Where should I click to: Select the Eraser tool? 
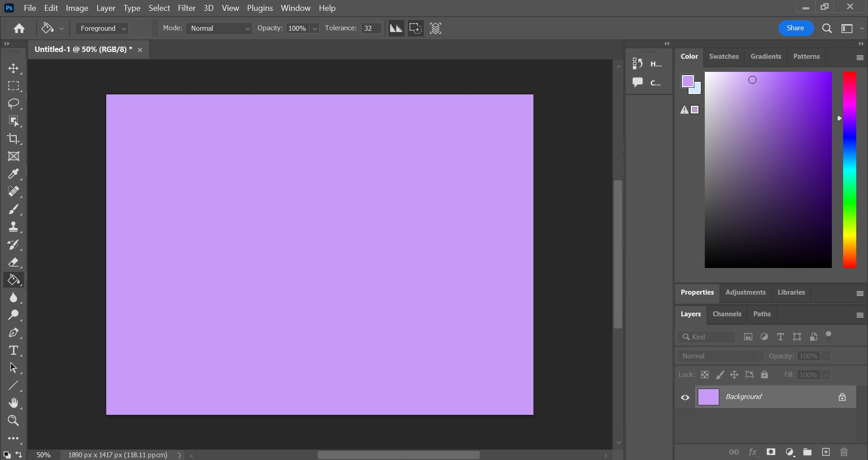pos(14,263)
